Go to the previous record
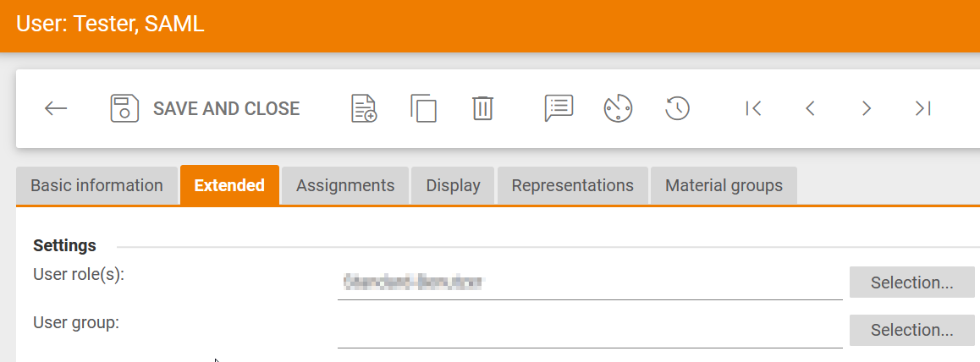Viewport: 980px width, 362px height. pyautogui.click(x=810, y=108)
